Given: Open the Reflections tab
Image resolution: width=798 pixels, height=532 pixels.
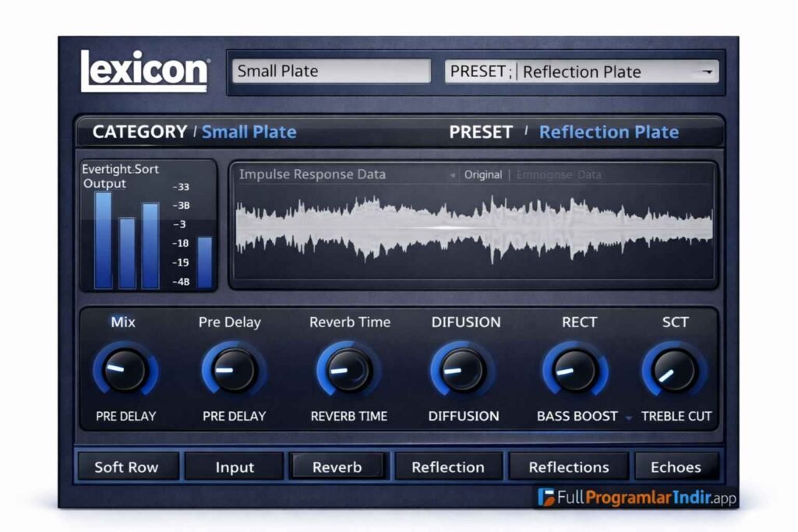Looking at the screenshot, I should [568, 466].
